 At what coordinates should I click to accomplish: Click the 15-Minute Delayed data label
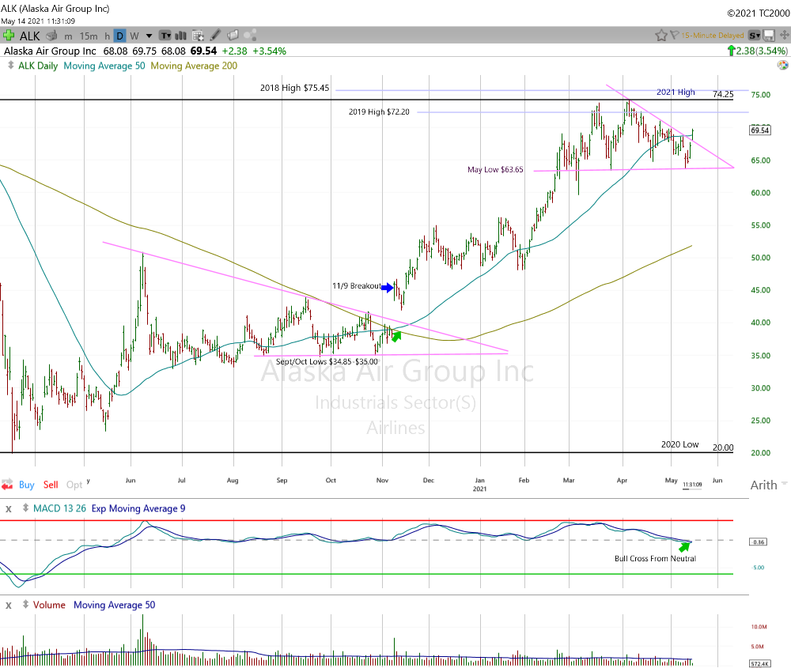tap(713, 36)
